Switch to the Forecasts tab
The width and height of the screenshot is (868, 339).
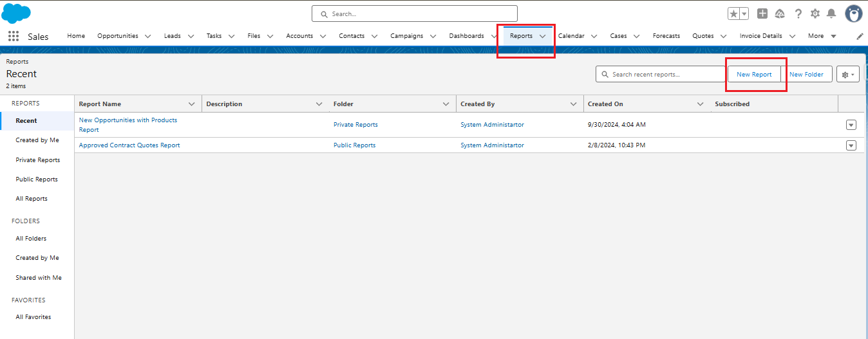pyautogui.click(x=666, y=36)
